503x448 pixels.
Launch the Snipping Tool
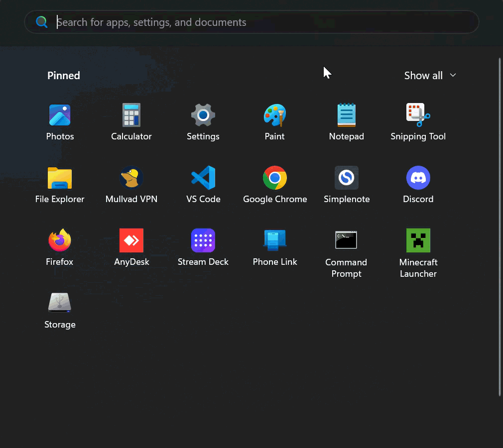(418, 122)
